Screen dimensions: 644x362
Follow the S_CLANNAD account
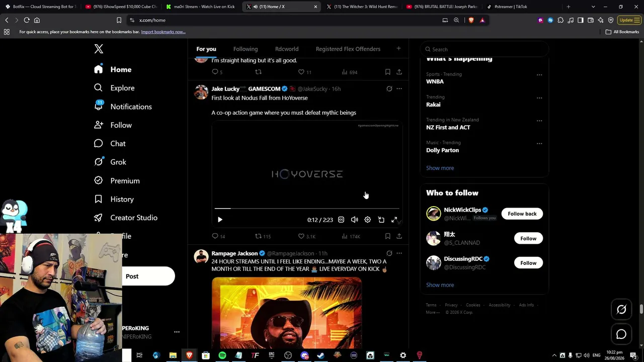[x=528, y=238]
